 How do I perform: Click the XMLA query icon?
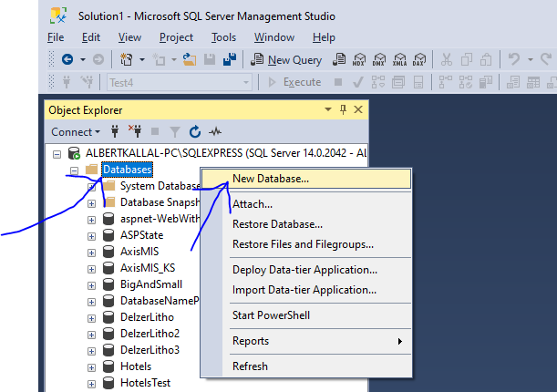tap(399, 59)
